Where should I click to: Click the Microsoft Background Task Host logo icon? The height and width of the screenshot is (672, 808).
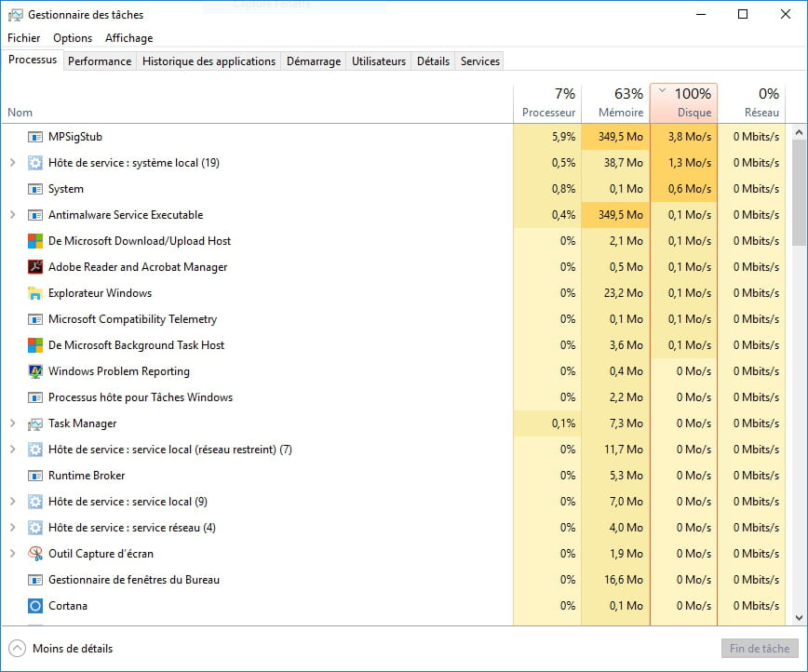(35, 345)
